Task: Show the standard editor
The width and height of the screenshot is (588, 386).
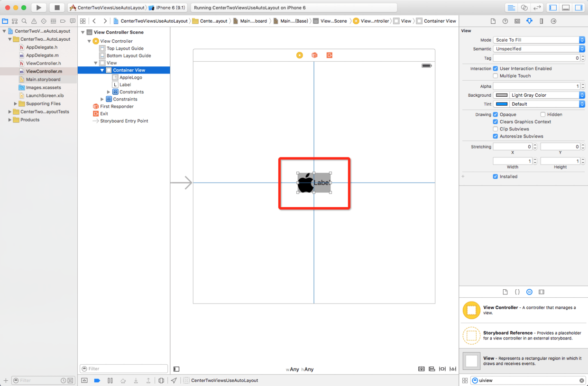Action: coord(511,8)
